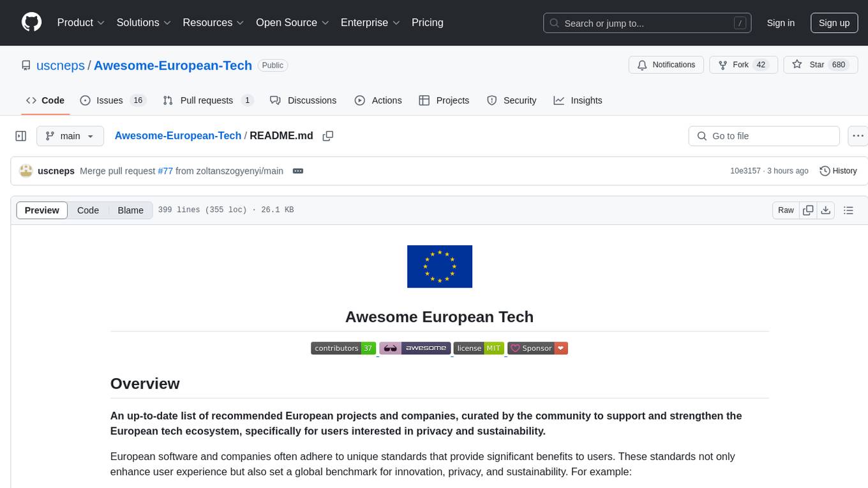The width and height of the screenshot is (868, 488).
Task: Open pull request #77 link
Action: [x=165, y=171]
